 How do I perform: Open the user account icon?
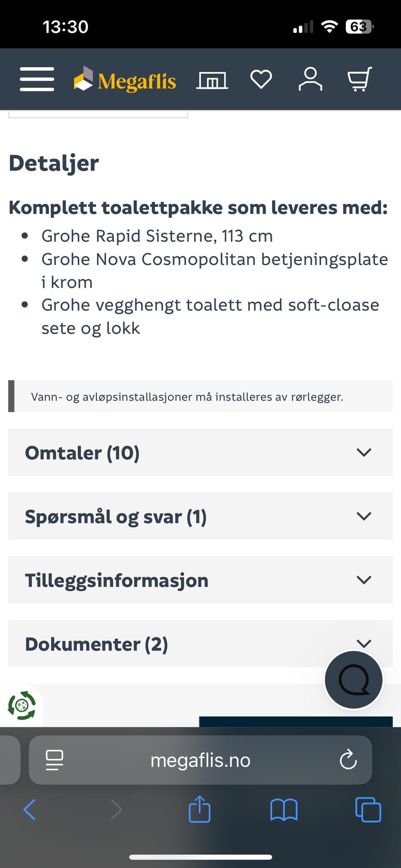point(310,79)
